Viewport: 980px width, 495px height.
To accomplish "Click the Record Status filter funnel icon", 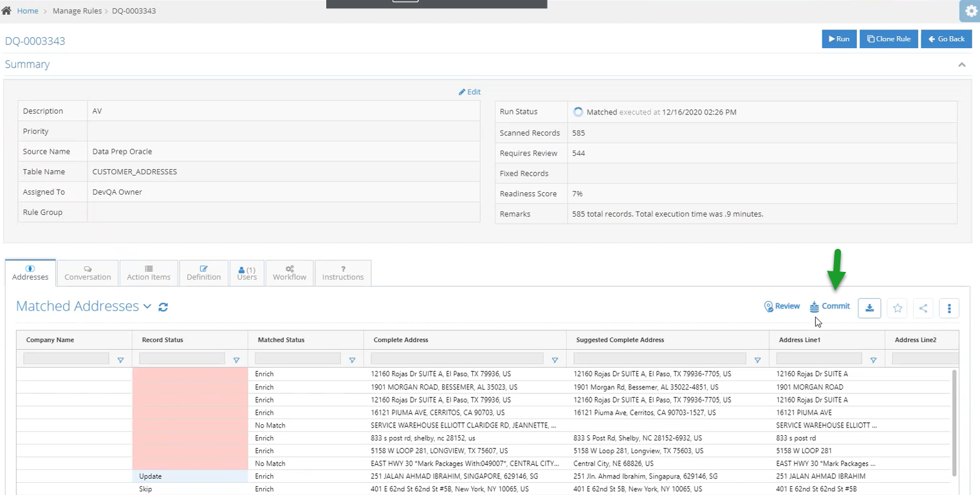I will click(236, 361).
